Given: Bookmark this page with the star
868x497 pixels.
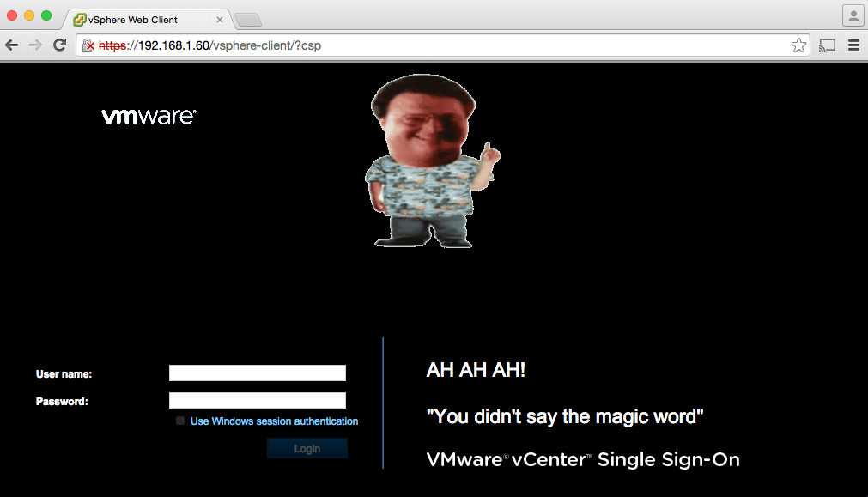Looking at the screenshot, I should (x=798, y=45).
